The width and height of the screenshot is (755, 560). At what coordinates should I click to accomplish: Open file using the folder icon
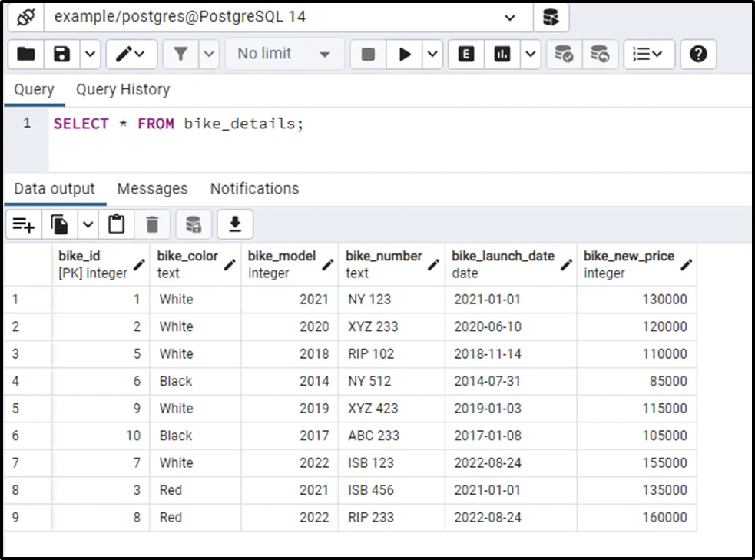click(26, 55)
